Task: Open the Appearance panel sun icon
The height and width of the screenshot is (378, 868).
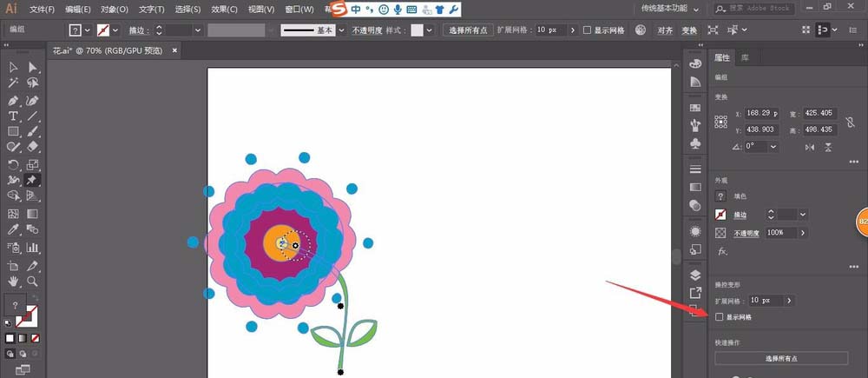Action: [695, 231]
